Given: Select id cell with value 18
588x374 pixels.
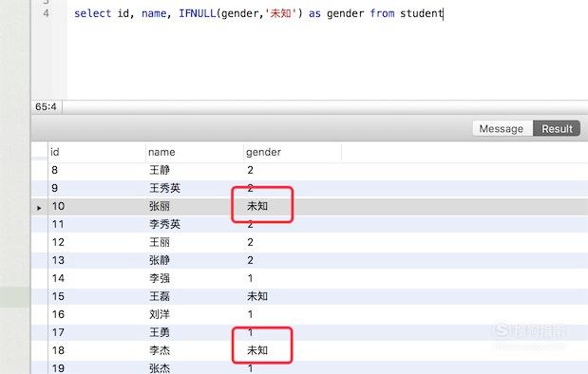Looking at the screenshot, I should click(x=58, y=350).
